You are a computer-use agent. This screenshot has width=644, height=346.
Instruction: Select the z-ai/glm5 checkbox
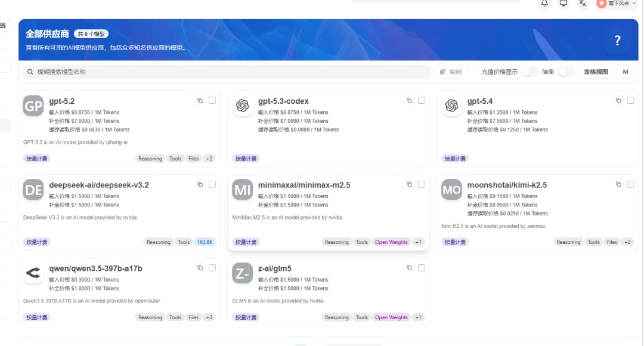[422, 267]
